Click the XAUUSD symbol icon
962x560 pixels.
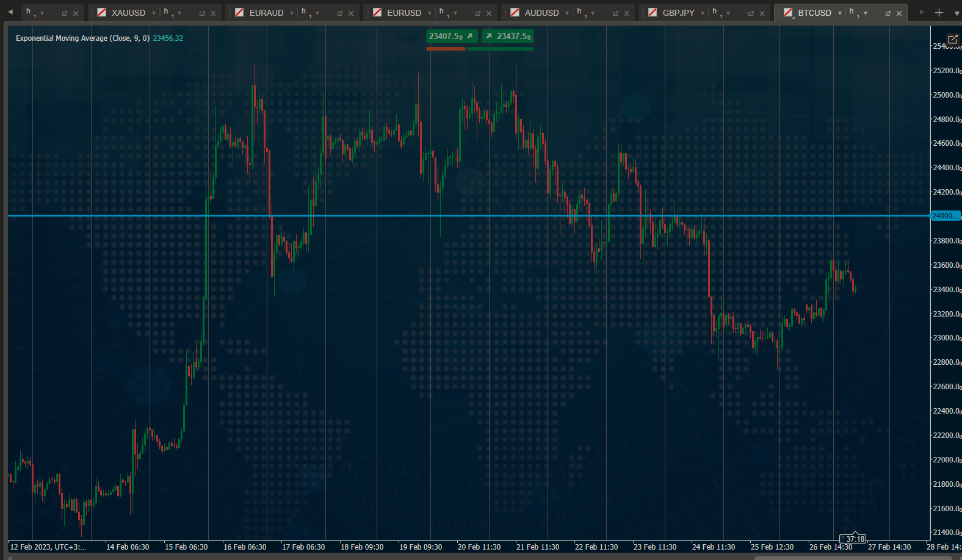(x=102, y=13)
